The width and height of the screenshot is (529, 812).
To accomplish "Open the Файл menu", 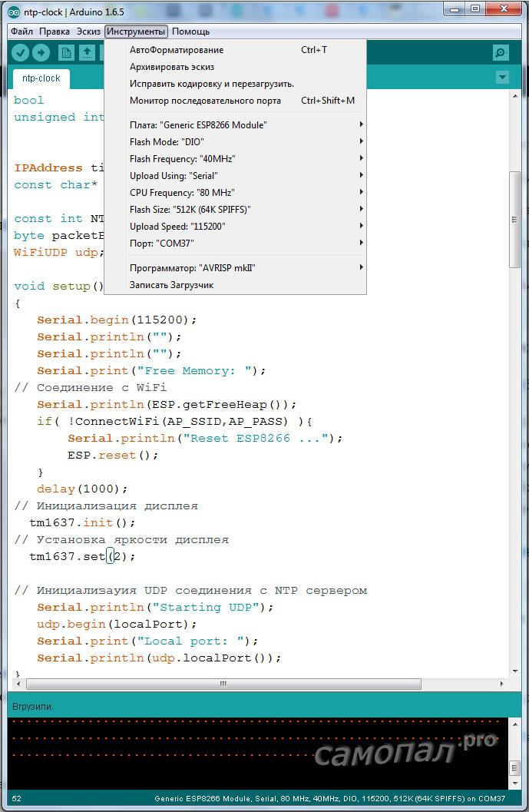I will (21, 31).
